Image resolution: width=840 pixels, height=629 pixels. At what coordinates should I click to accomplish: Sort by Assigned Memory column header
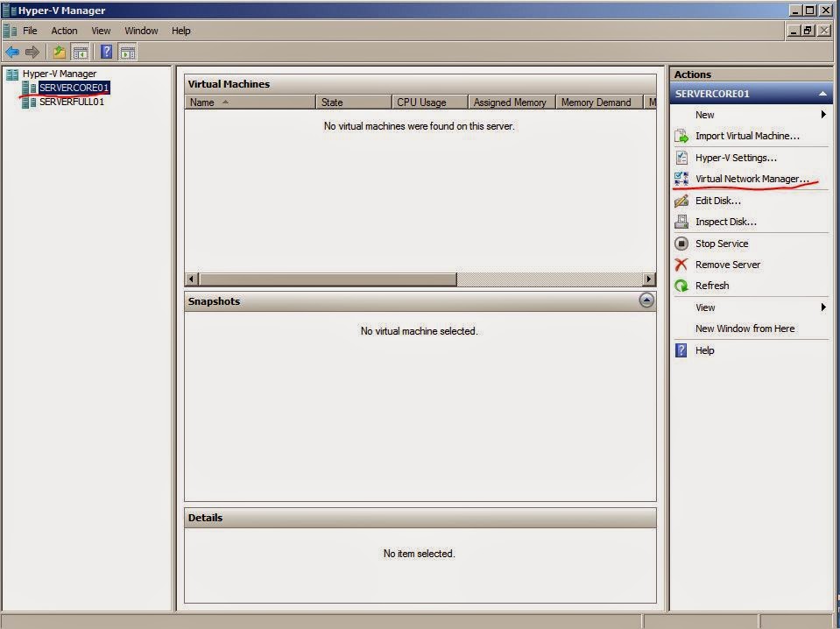[512, 102]
